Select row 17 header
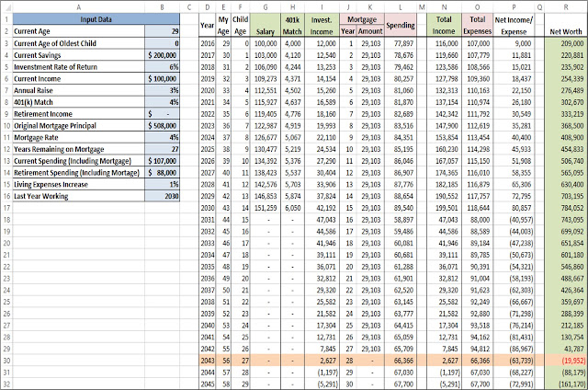588x390 pixels. (x=6, y=208)
